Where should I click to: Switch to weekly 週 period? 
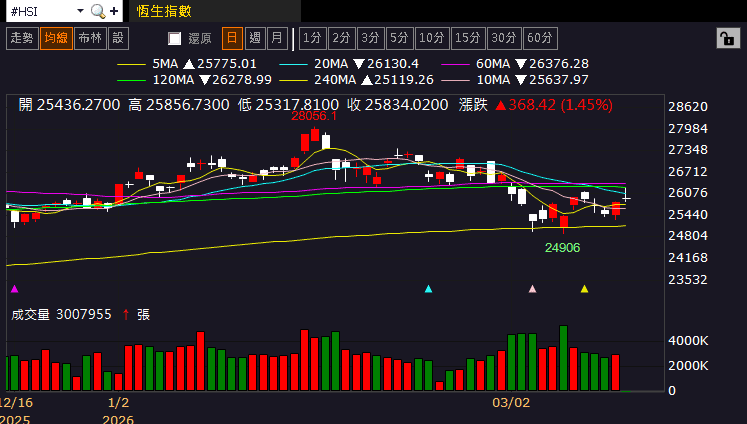coord(254,38)
